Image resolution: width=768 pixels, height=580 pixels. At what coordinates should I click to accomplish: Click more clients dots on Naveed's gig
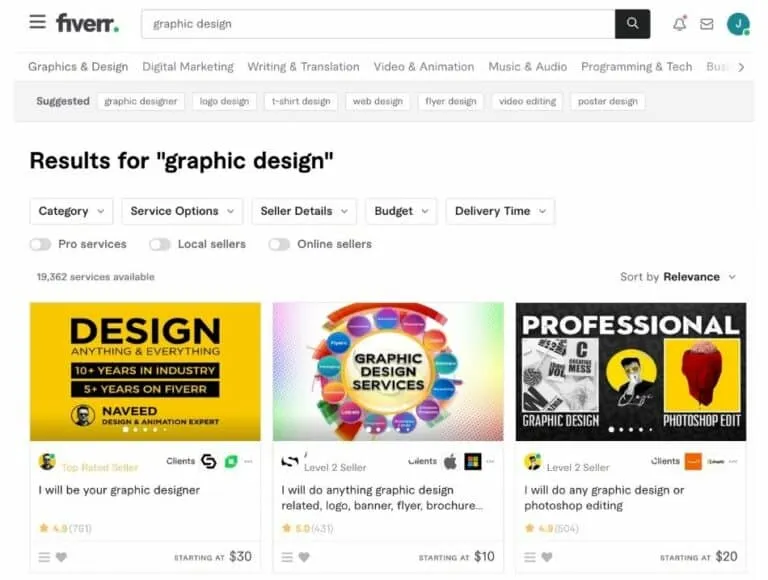(x=248, y=461)
